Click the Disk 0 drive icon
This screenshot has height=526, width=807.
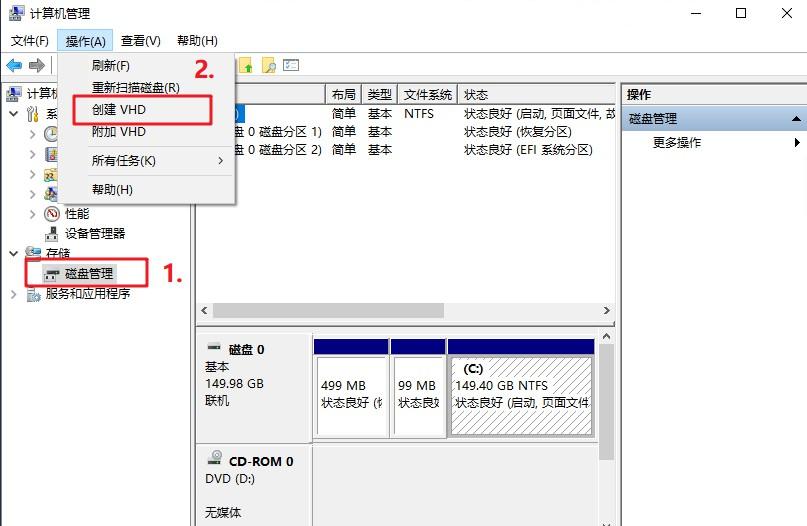pos(214,346)
